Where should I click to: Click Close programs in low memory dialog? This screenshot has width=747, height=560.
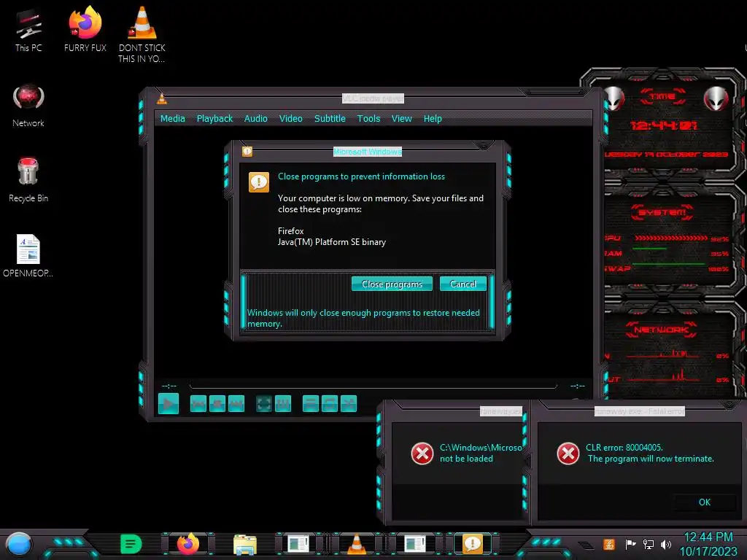(392, 284)
